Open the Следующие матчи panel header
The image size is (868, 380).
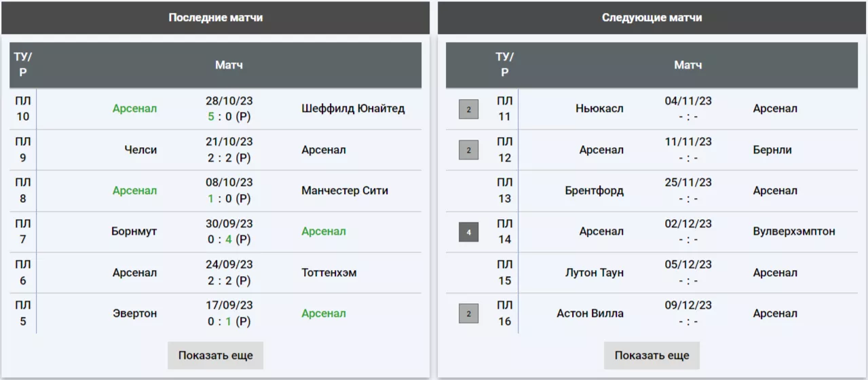coord(652,18)
